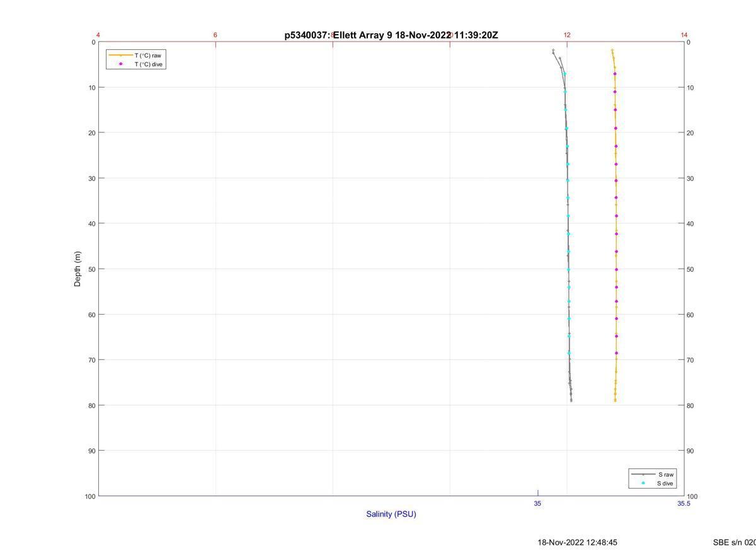Screen dimensions: 756x558
Task: Select the 'S dive' legend label
Action: tap(665, 484)
